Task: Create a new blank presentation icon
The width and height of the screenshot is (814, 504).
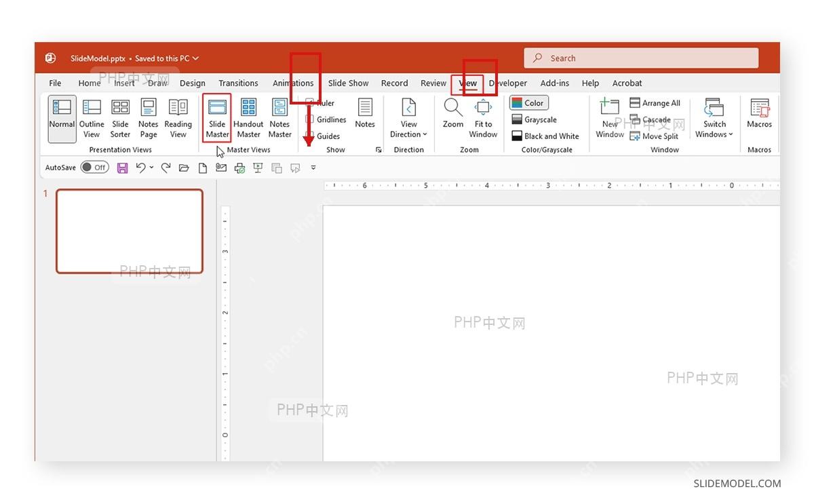Action: 202,168
